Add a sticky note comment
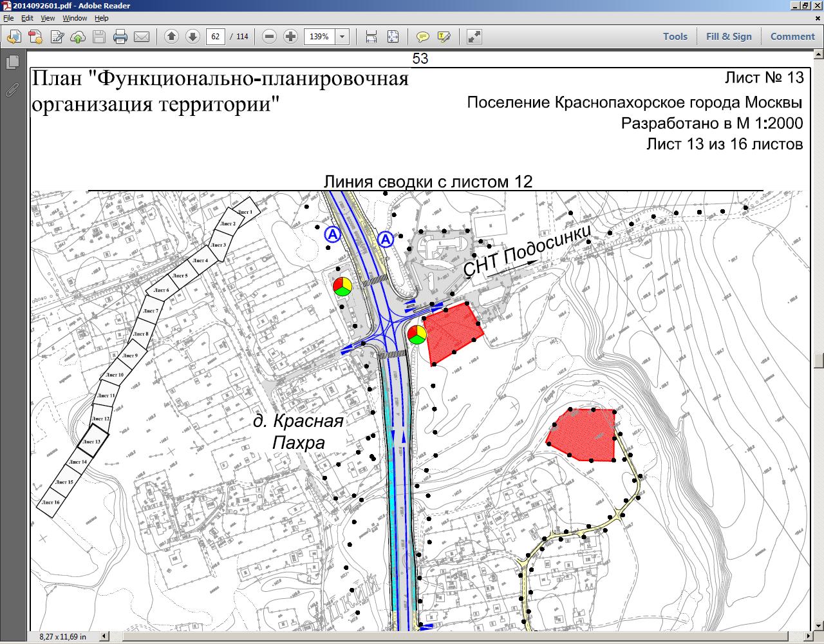Image resolution: width=824 pixels, height=644 pixels. (422, 37)
